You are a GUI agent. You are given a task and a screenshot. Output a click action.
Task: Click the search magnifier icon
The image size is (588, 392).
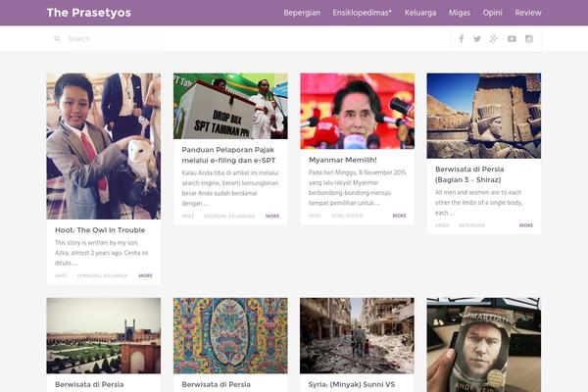click(57, 38)
